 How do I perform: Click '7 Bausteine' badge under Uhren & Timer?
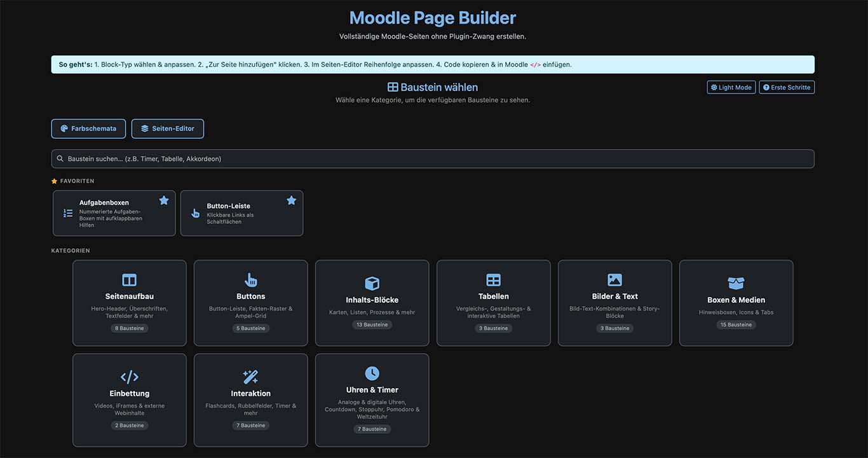coord(372,429)
